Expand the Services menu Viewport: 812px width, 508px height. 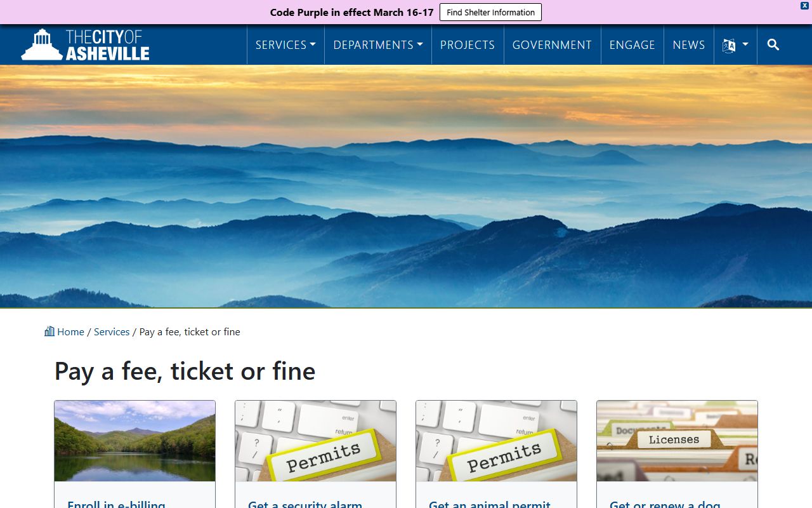pyautogui.click(x=285, y=44)
